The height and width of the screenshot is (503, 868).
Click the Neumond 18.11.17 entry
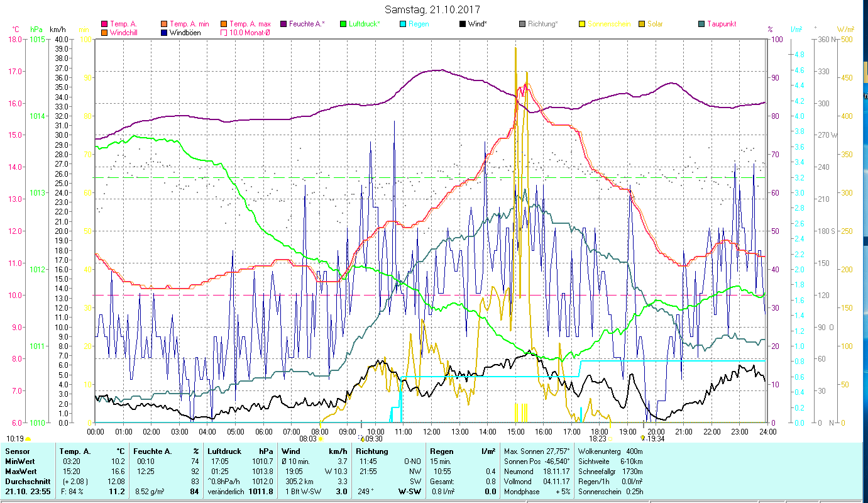537,472
